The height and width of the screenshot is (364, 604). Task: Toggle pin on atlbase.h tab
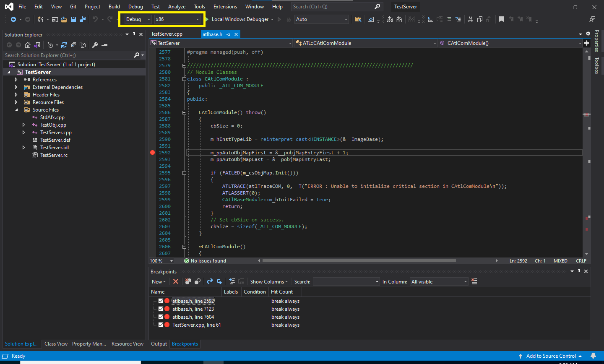[x=228, y=34]
